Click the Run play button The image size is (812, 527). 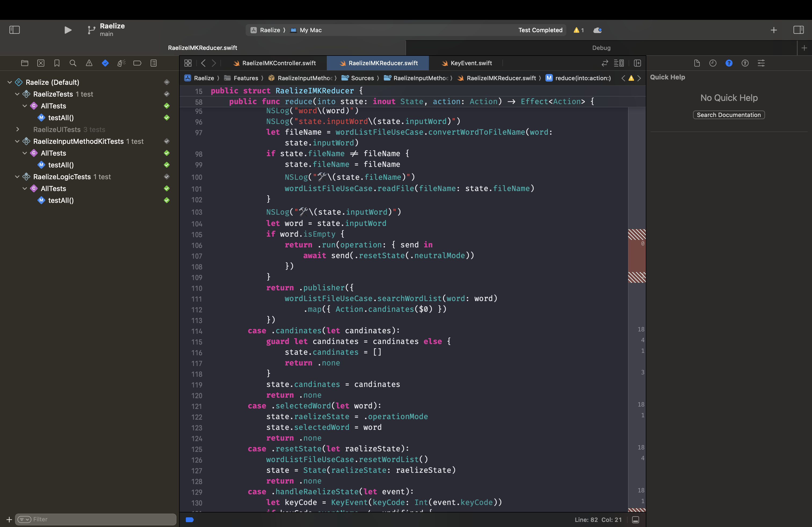[68, 30]
